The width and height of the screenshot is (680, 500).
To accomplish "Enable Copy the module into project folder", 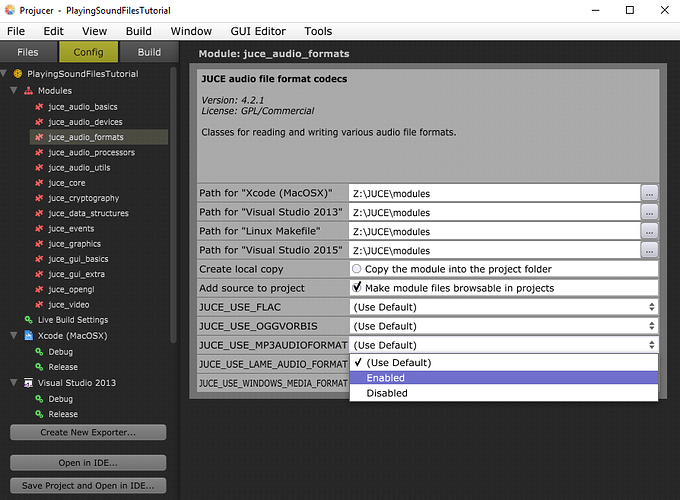I will pos(356,269).
